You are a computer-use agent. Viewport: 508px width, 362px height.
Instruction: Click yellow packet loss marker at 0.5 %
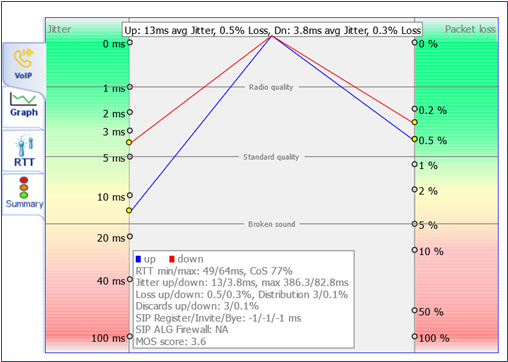414,139
